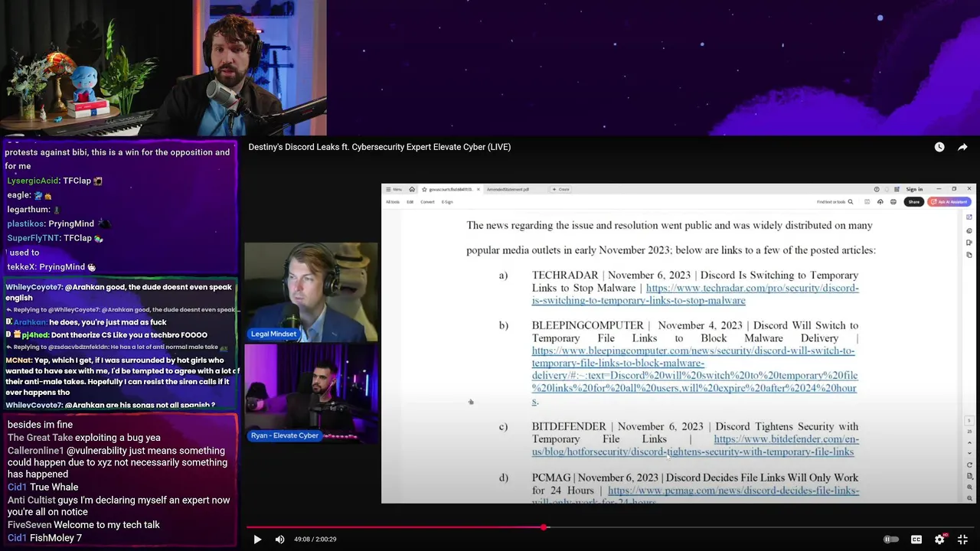Switch to AmendedStatement.pdf tab
Screen dimensions: 980x551
pyautogui.click(x=508, y=189)
